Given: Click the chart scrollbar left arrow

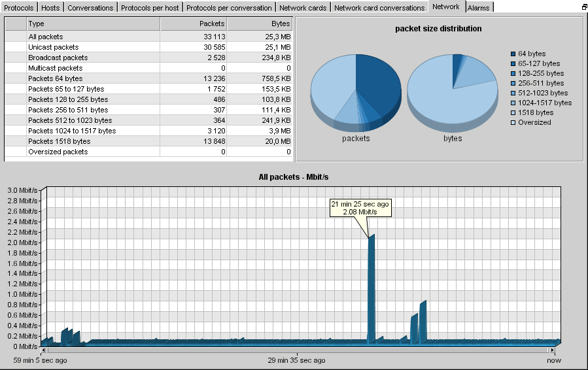Looking at the screenshot, I should [44, 350].
